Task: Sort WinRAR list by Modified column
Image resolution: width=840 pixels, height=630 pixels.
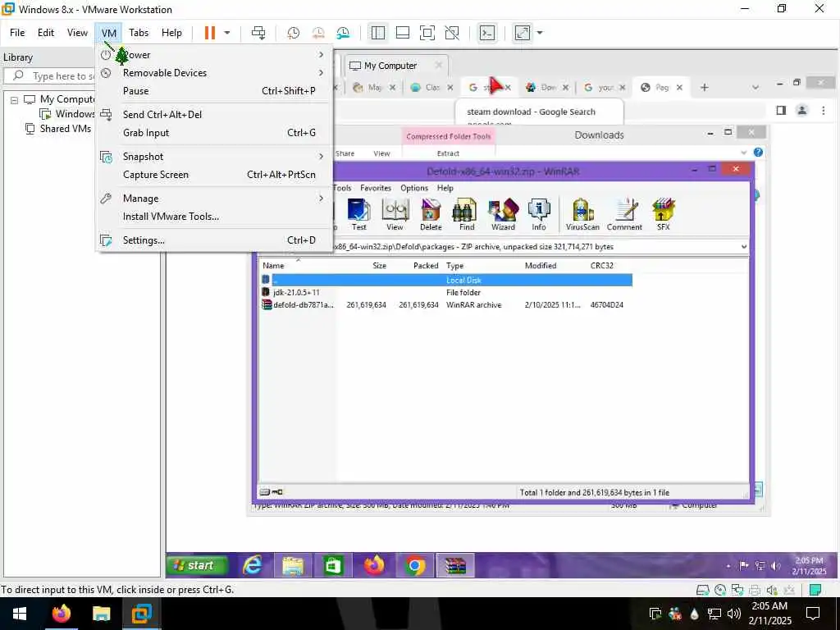Action: 541,265
